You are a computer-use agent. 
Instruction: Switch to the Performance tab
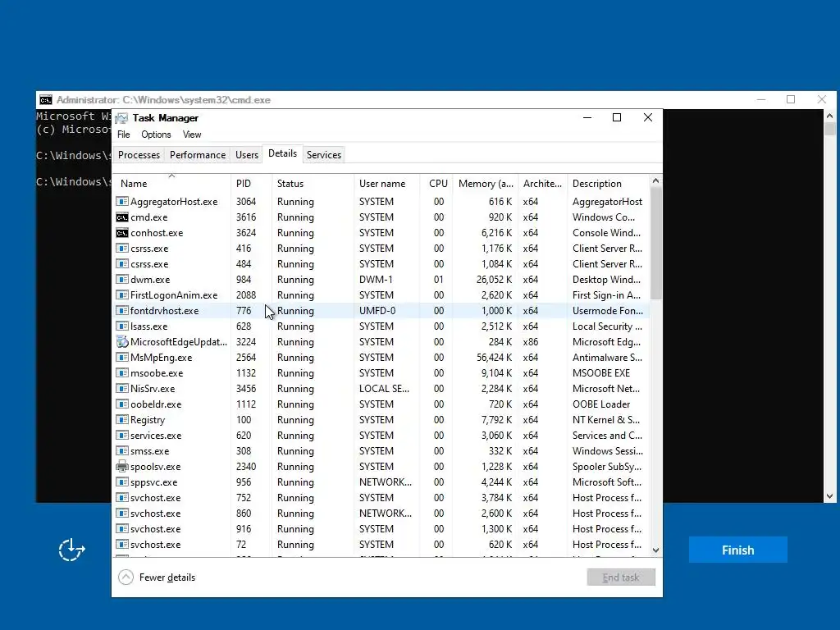tap(198, 155)
